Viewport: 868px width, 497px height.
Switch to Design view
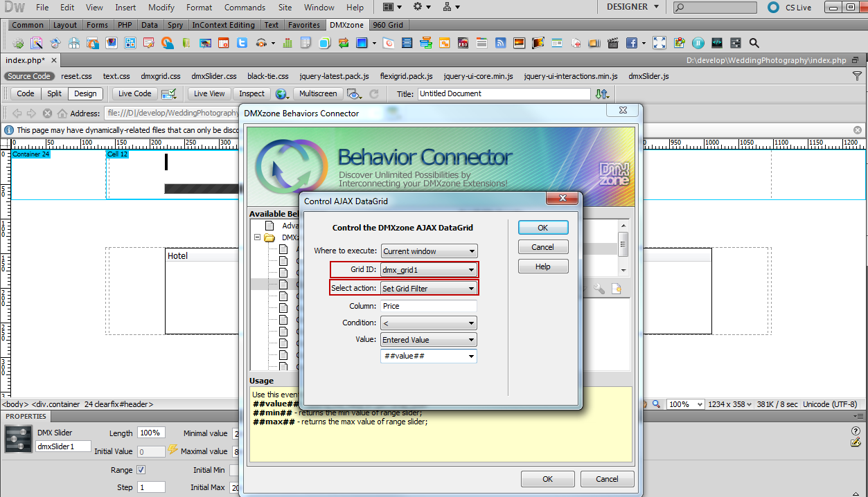[x=86, y=93]
